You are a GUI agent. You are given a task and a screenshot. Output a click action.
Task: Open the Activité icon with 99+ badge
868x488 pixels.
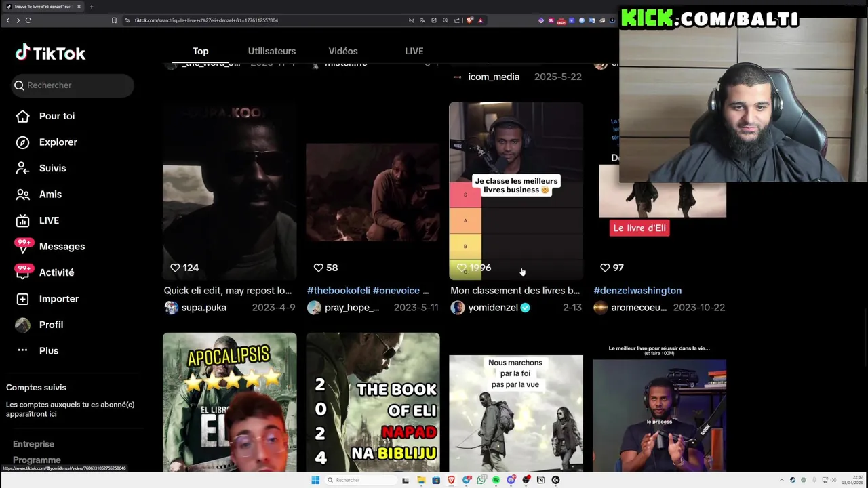pyautogui.click(x=24, y=272)
